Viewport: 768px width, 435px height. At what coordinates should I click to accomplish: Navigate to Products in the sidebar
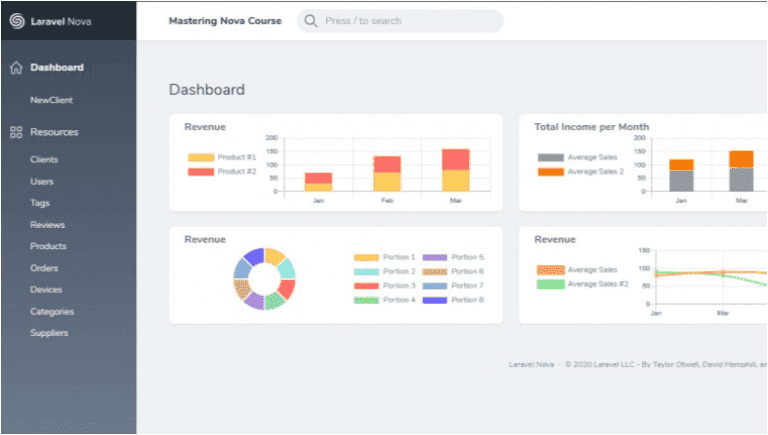(x=48, y=246)
